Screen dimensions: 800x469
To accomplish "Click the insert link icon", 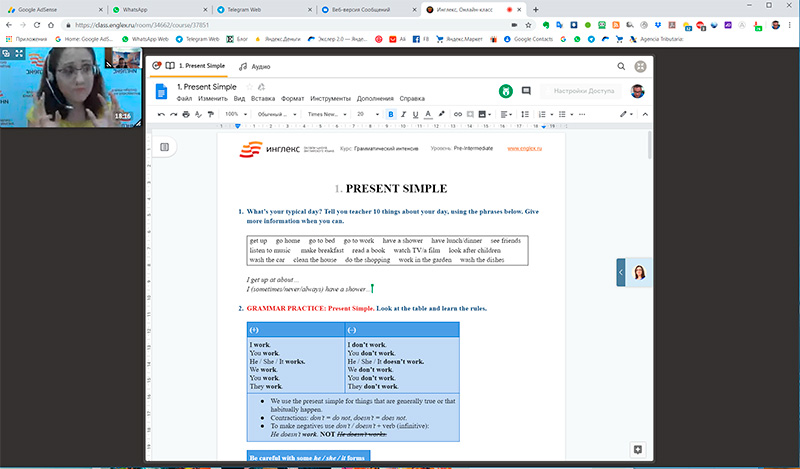I will pos(458,115).
